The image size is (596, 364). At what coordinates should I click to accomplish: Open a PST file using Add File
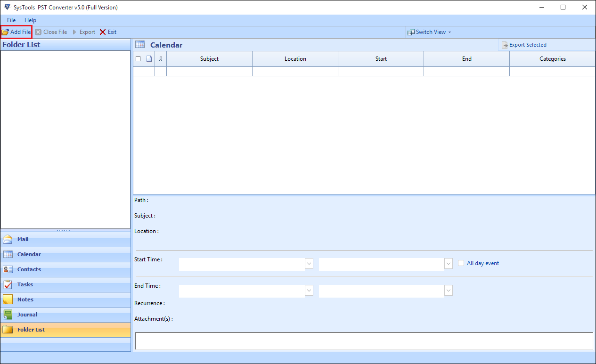pos(16,32)
